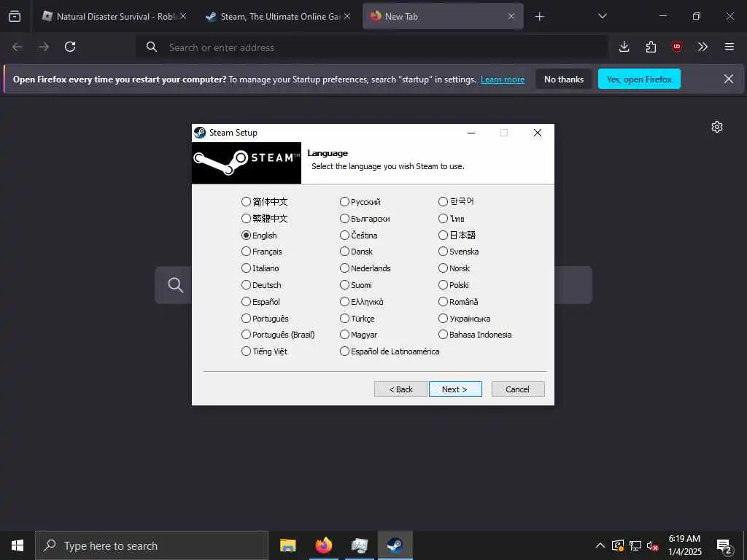Click the No thanks button
The height and width of the screenshot is (560, 747).
564,79
